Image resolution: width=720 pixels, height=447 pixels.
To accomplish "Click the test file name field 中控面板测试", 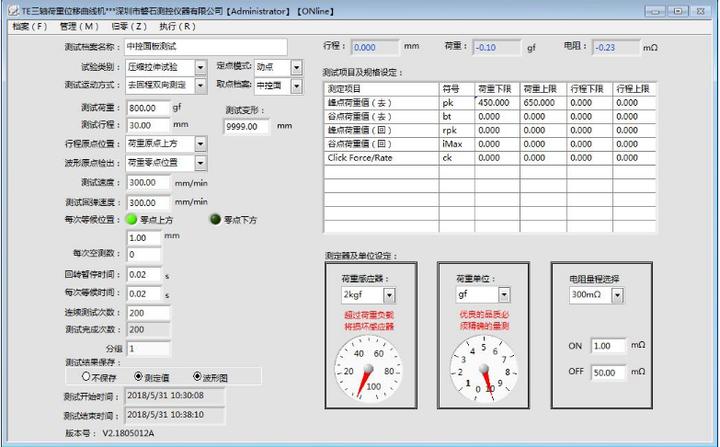I will 206,47.
